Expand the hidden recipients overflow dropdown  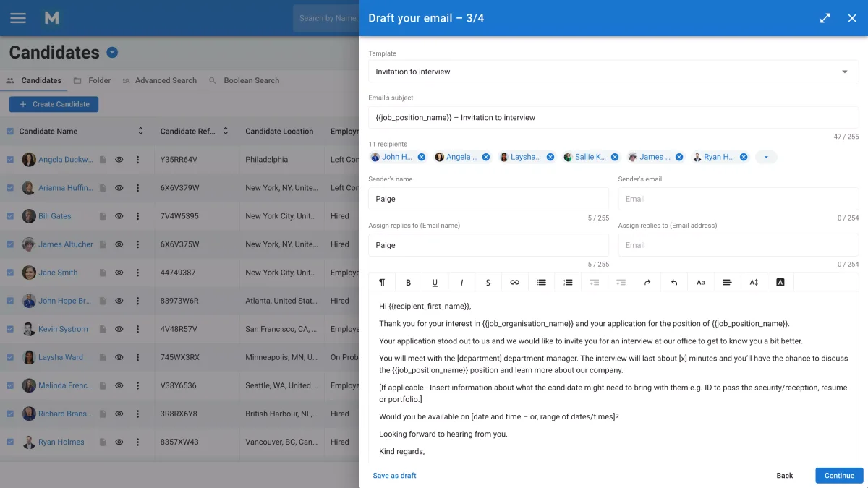point(765,156)
